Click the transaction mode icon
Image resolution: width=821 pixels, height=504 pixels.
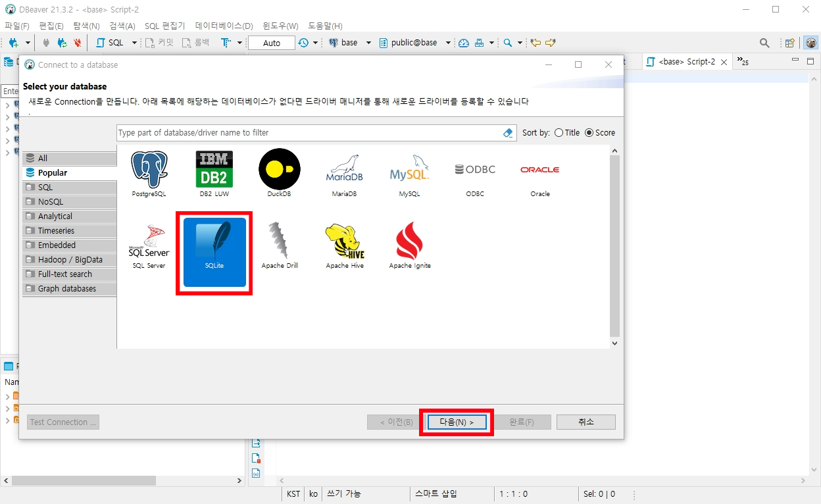[x=226, y=43]
